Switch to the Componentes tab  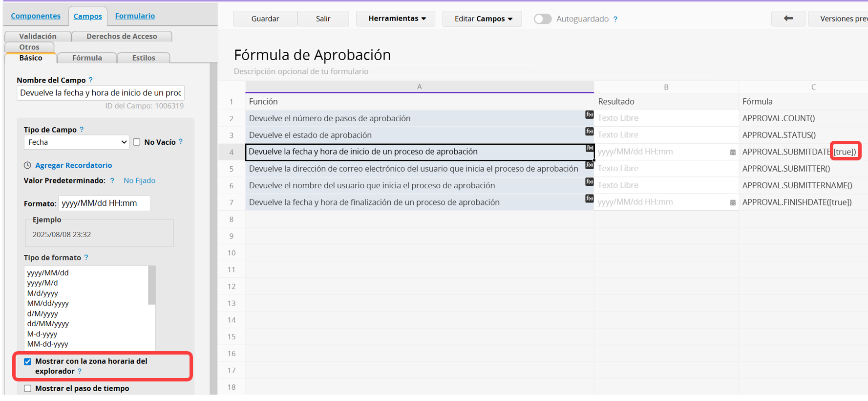[36, 16]
